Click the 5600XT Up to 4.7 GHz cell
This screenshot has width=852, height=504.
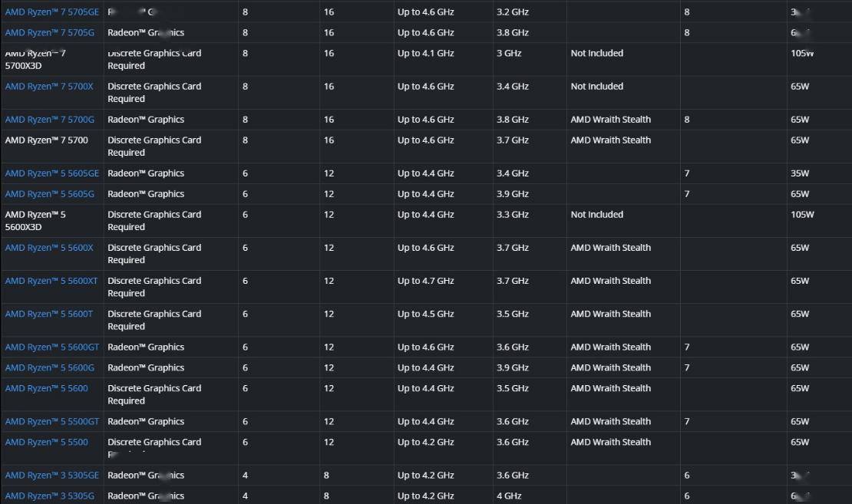(x=425, y=281)
